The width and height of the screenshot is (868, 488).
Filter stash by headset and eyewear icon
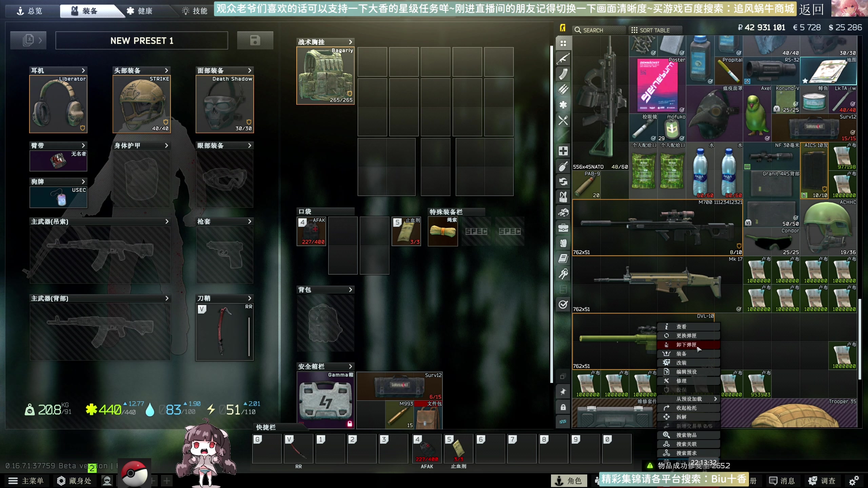click(563, 212)
